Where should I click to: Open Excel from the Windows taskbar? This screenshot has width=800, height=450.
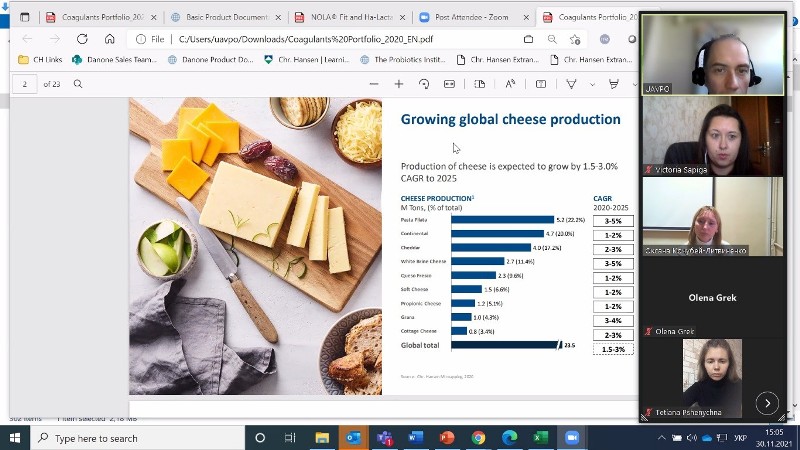pyautogui.click(x=540, y=438)
